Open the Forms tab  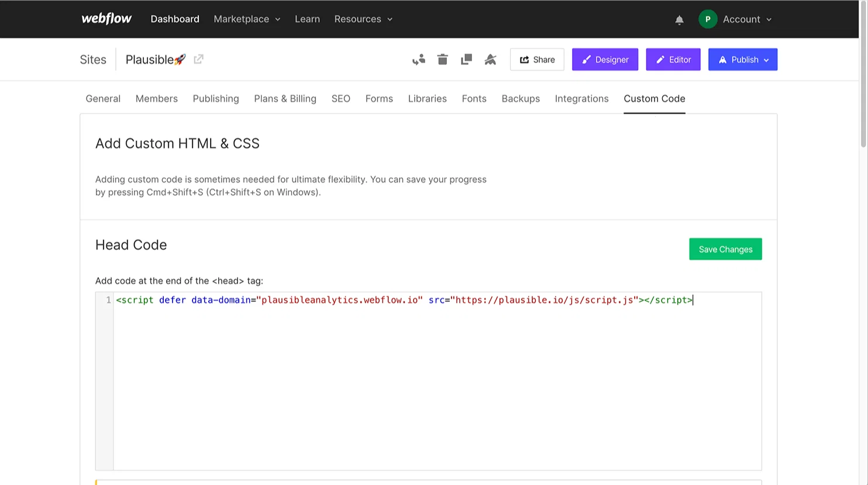point(379,98)
